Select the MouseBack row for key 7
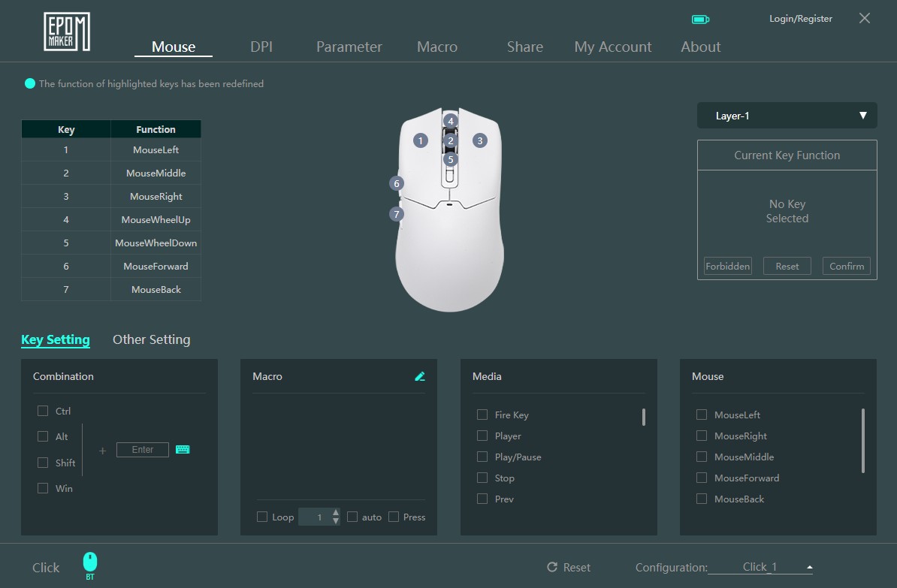The image size is (897, 588). point(111,289)
